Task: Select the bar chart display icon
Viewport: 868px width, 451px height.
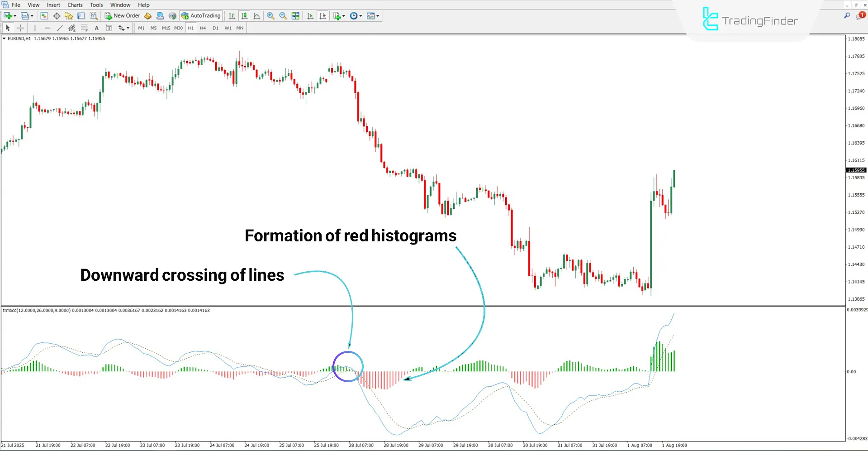Action: pos(232,15)
